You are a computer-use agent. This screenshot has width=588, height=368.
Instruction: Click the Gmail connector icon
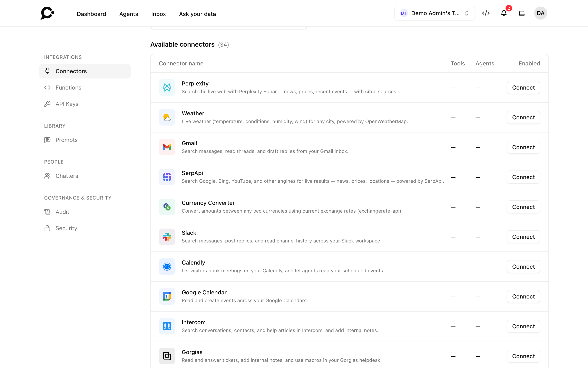pyautogui.click(x=167, y=147)
